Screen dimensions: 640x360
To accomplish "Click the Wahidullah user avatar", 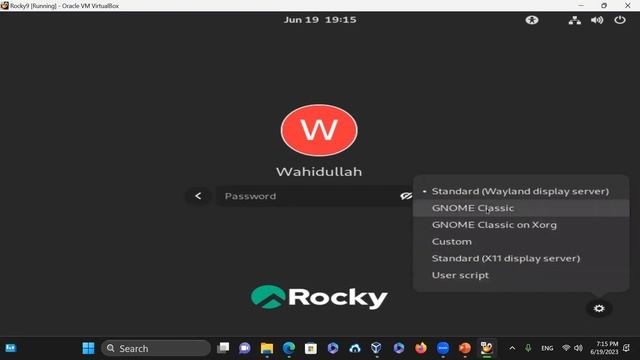I will coord(319,130).
